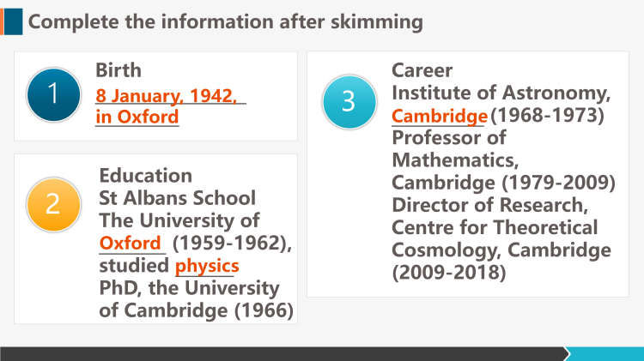Select the "Birth" heading
This screenshot has width=644, height=361.
[118, 70]
